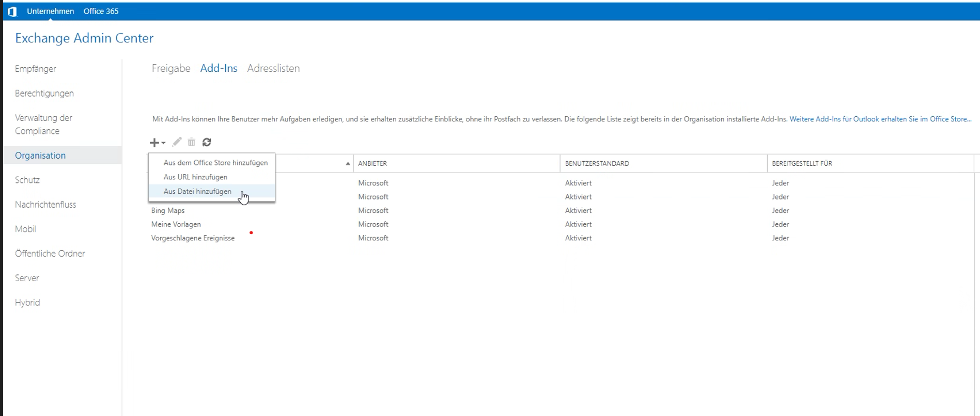Open the Schutz section
980x416 pixels.
coord(27,180)
